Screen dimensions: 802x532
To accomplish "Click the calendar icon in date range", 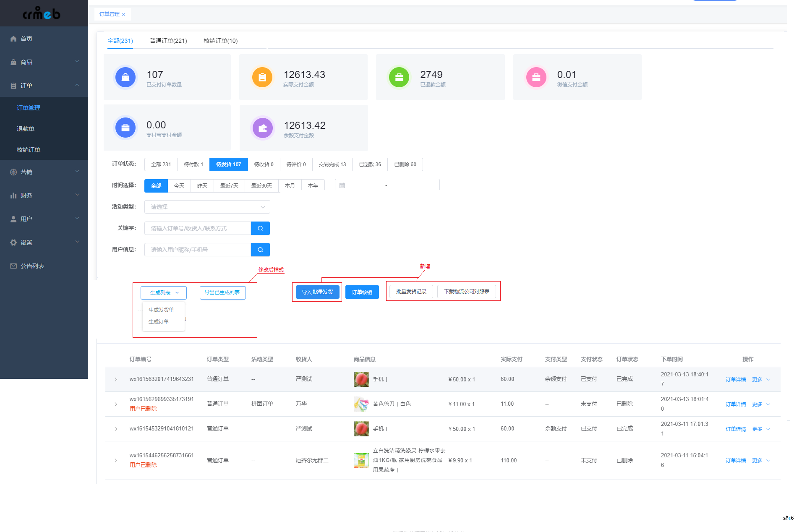I will point(342,185).
